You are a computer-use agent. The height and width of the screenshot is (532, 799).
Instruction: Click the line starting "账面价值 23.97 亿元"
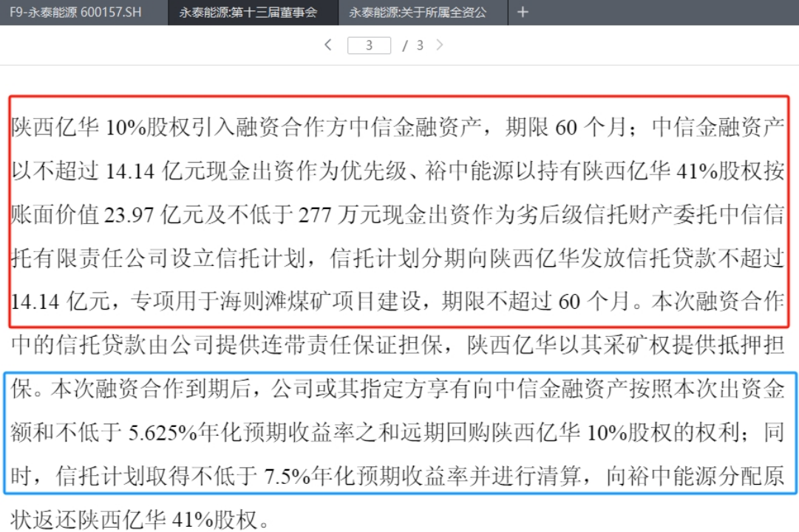(x=398, y=214)
